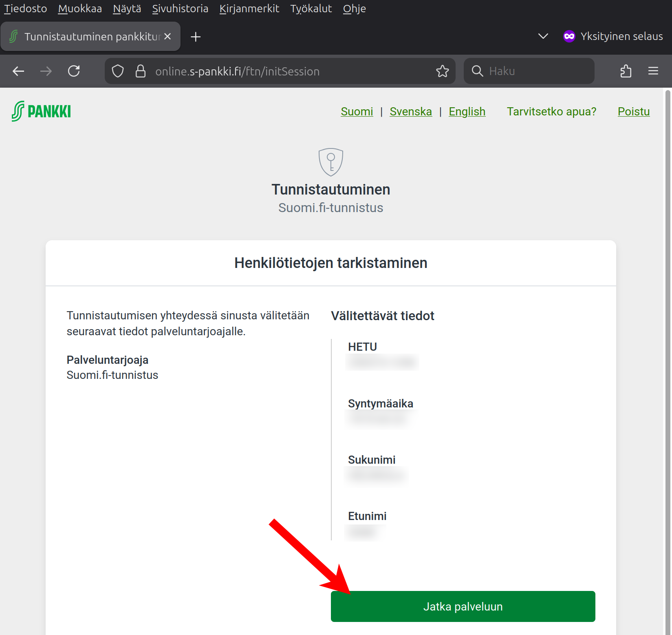Click the Poistu exit link
The image size is (672, 635).
(x=633, y=111)
